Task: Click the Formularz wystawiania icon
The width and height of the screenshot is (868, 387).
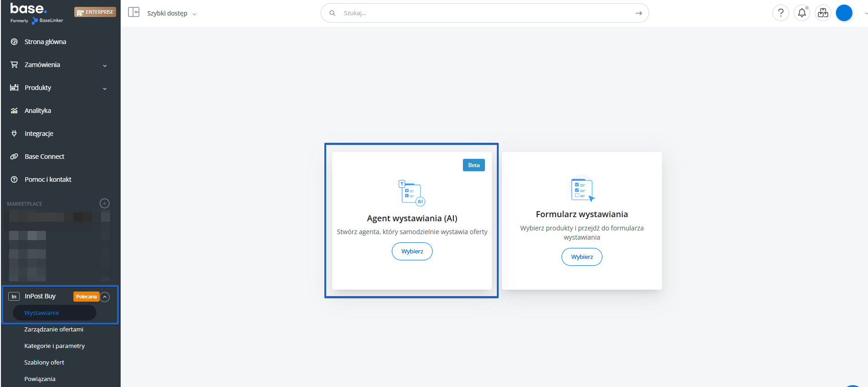Action: 582,190
